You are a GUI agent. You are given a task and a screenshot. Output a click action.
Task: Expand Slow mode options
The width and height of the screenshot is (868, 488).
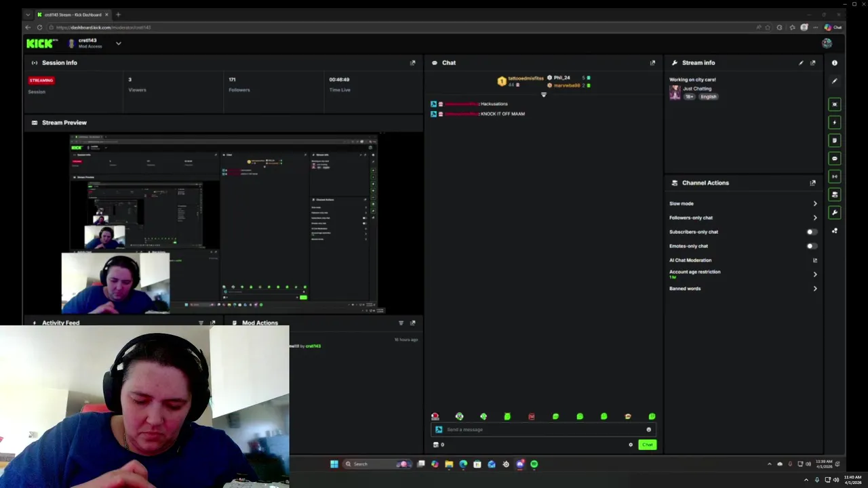(815, 203)
